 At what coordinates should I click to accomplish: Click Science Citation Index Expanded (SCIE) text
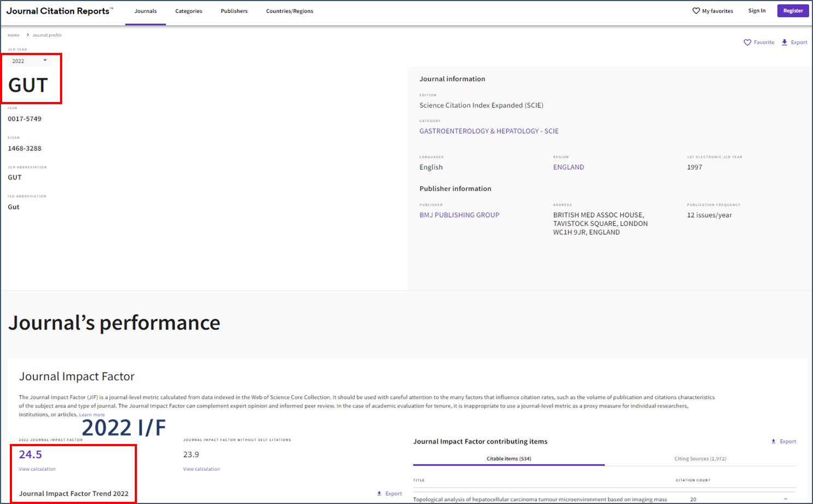click(x=481, y=105)
